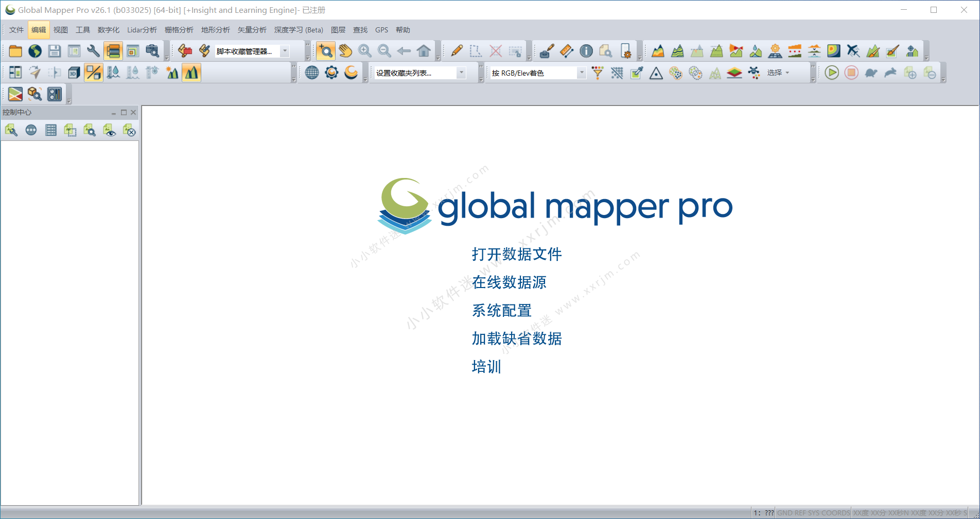
Task: Click the rabbit fast speed icon
Action: point(890,73)
